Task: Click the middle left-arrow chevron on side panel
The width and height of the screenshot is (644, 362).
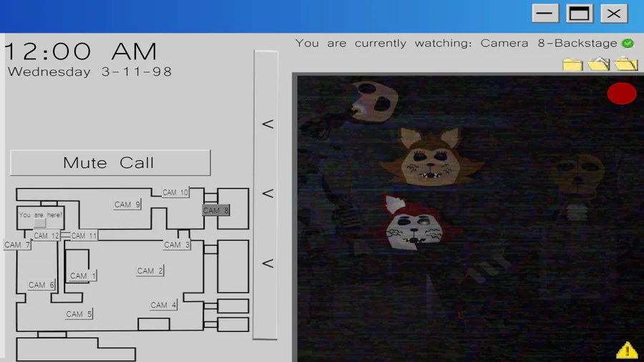Action: point(268,193)
